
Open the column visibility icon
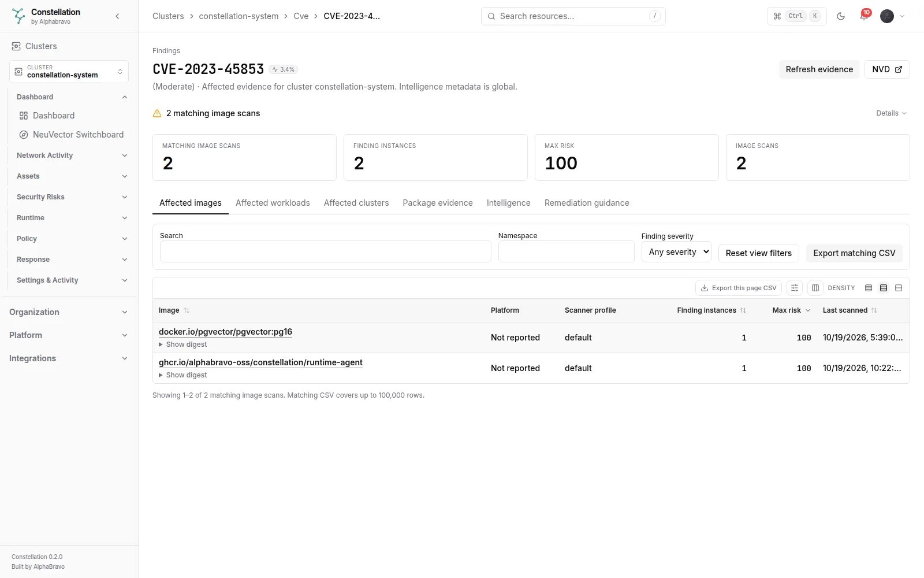coord(815,288)
